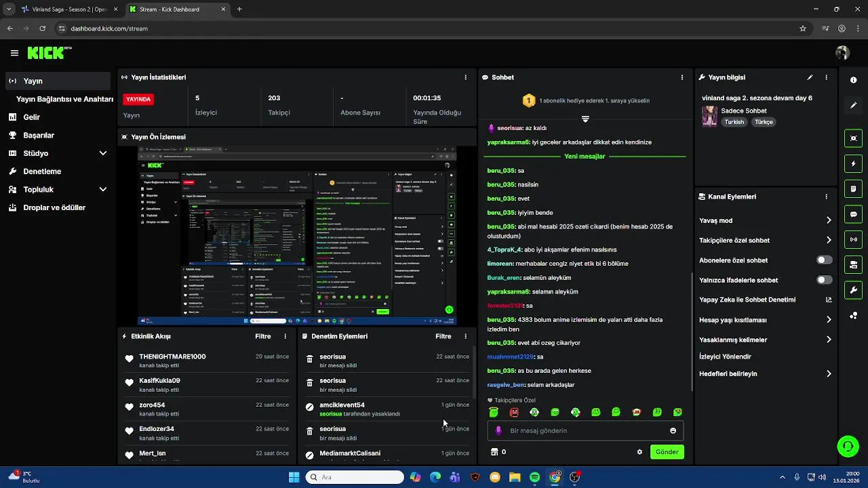Open the Kanal Eylemleri three-dot menu
The height and width of the screenshot is (488, 868).
(826, 197)
